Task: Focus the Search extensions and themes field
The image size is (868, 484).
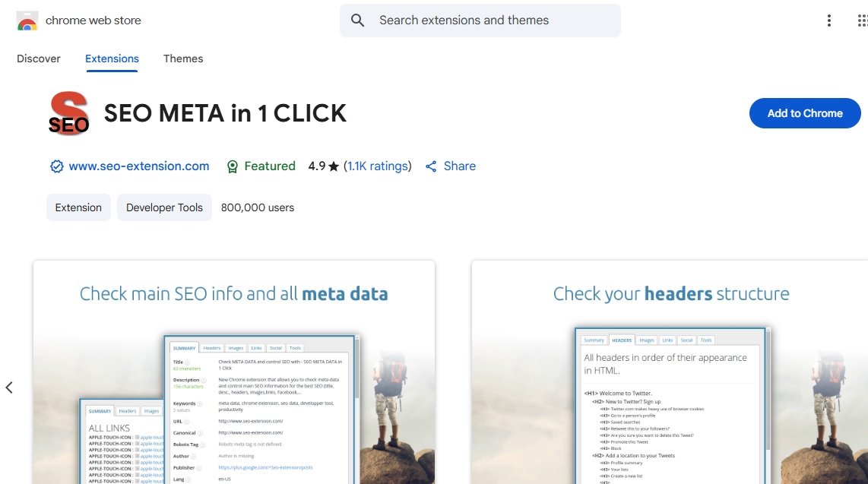Action: (x=480, y=21)
